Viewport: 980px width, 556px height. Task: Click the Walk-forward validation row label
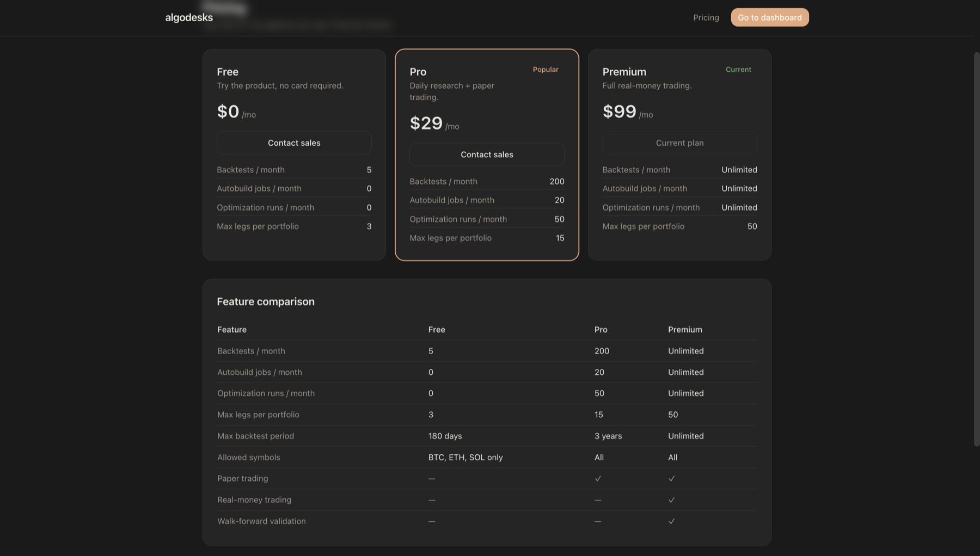261,521
